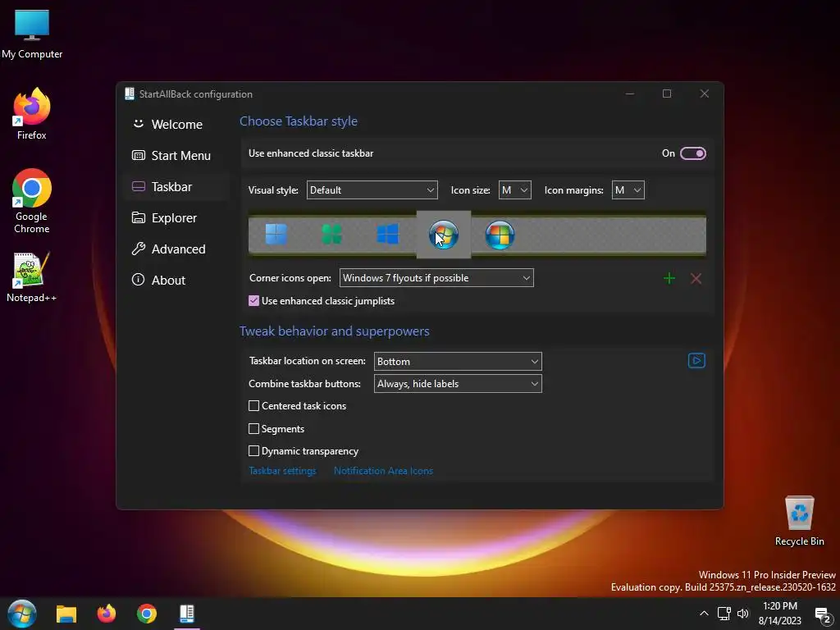Select the Windows 7 orb start icon

(x=444, y=235)
